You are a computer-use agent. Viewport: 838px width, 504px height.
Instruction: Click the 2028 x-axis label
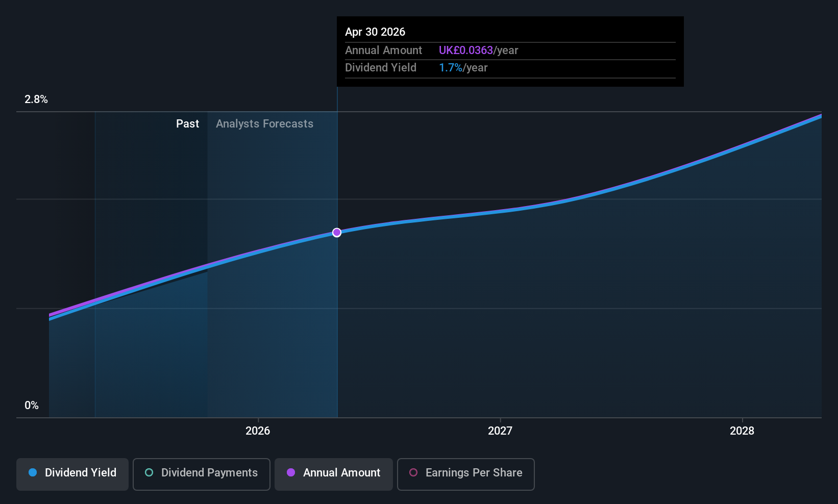742,431
